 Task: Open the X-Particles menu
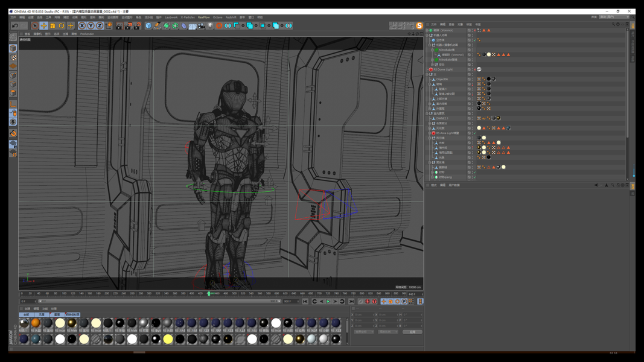click(188, 17)
